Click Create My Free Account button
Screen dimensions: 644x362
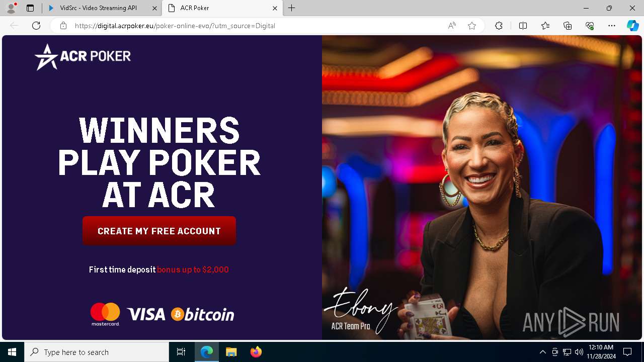159,231
